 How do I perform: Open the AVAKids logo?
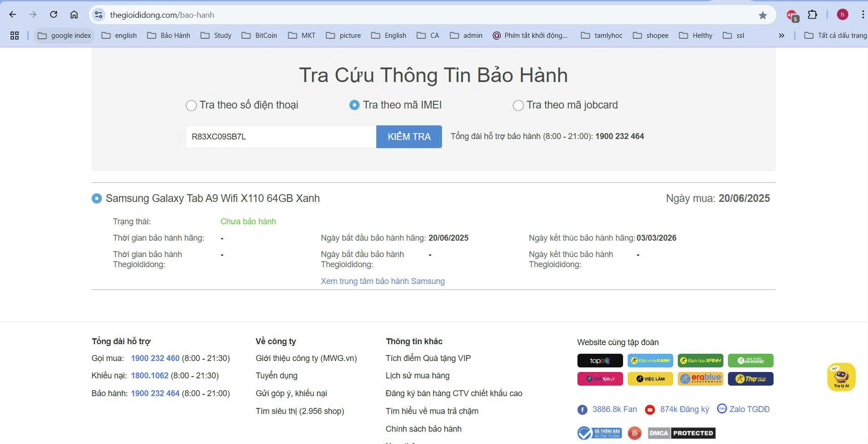pyautogui.click(x=600, y=379)
